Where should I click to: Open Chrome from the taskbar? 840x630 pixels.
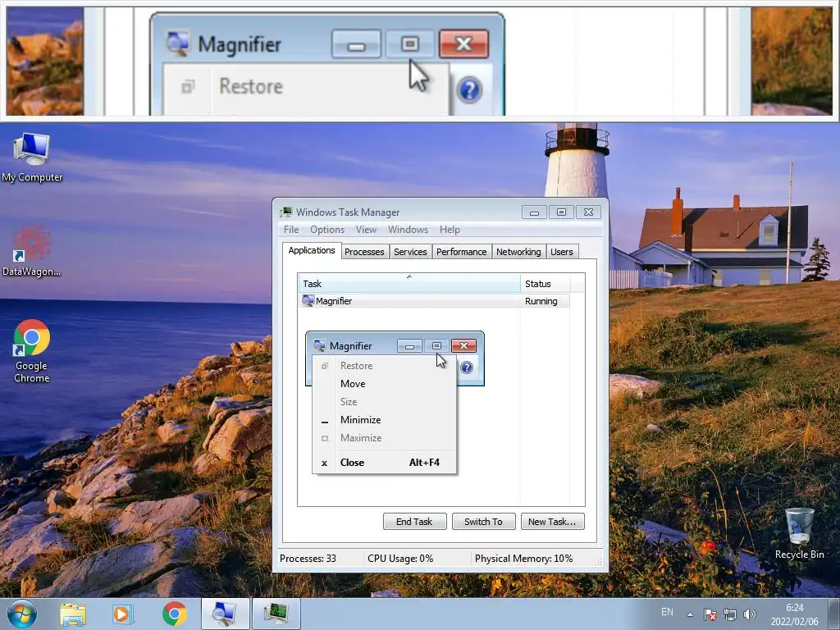(175, 614)
